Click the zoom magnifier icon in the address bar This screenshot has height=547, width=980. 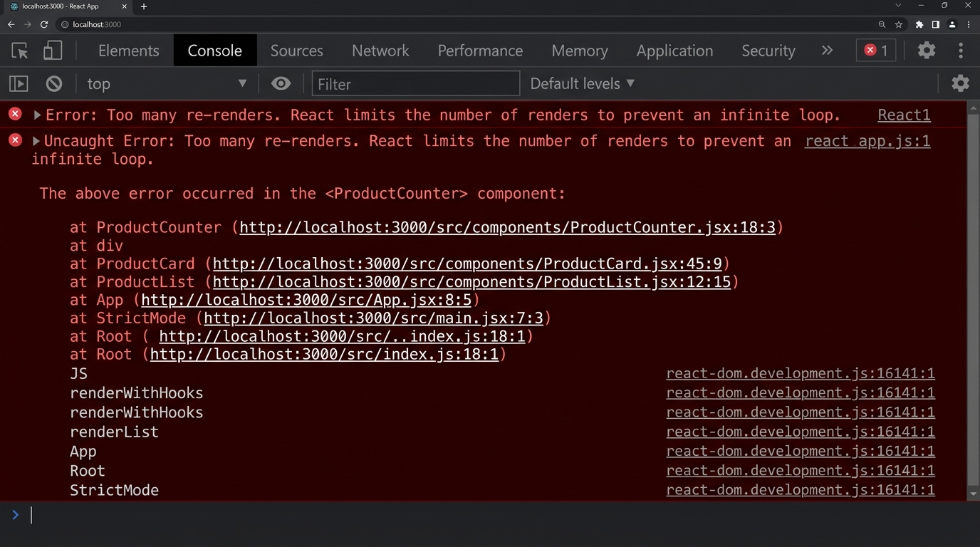(882, 24)
